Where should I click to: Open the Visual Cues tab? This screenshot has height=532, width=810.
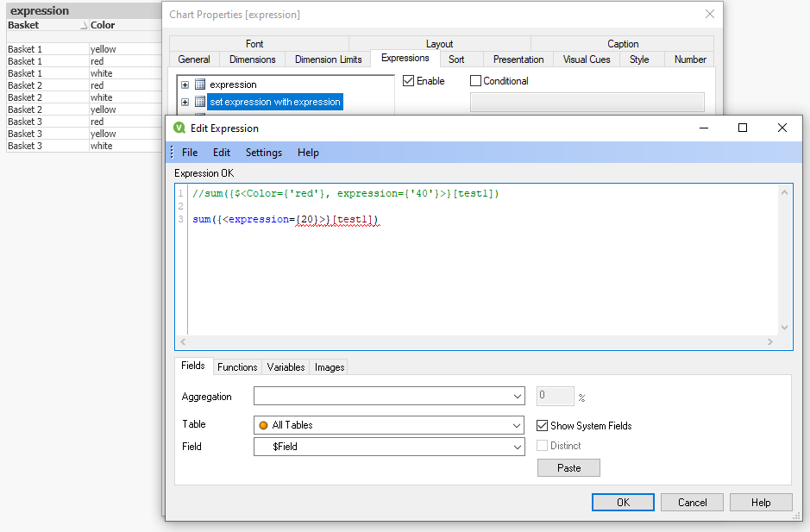pos(587,59)
